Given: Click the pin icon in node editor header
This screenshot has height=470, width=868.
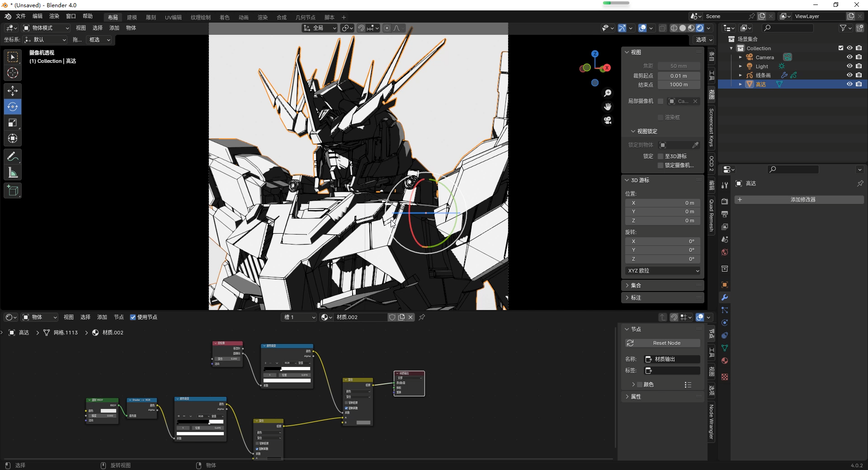Looking at the screenshot, I should tap(422, 317).
